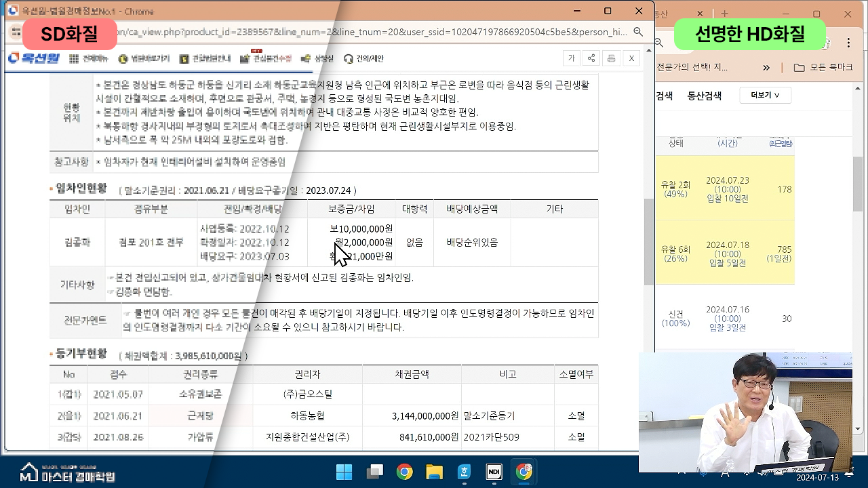Click the 2021.05.07 registration date
Screen dimensions: 868x488
coord(118,394)
